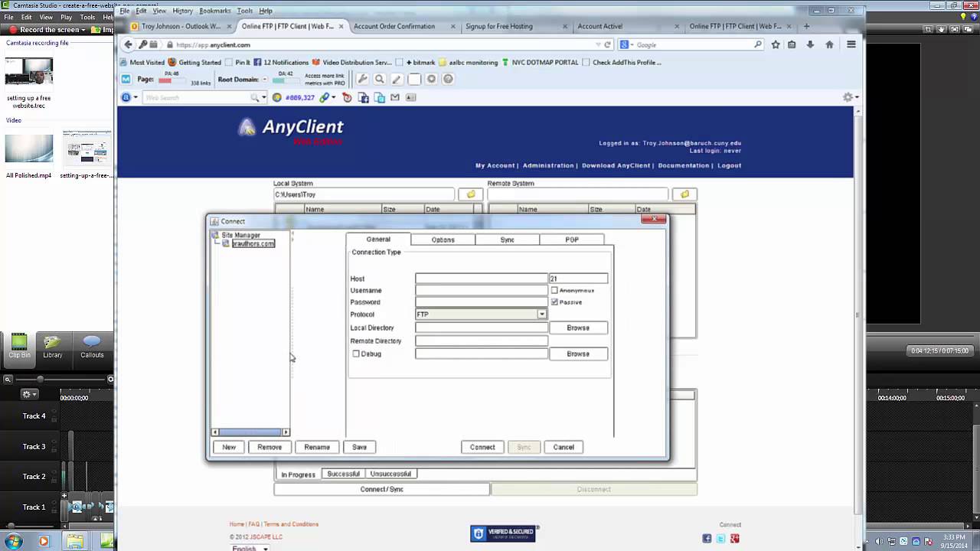This screenshot has height=551, width=980.
Task: Click the Connect button in dialog
Action: point(482,447)
